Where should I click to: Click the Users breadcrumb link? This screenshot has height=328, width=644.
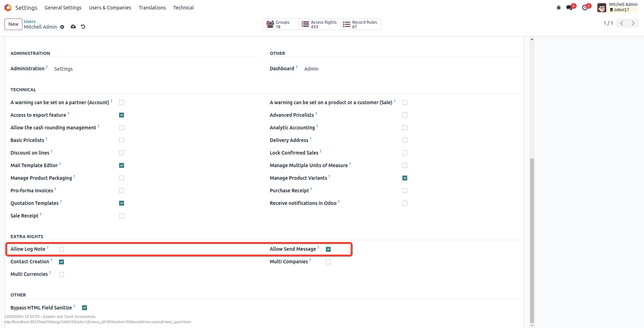click(x=30, y=22)
